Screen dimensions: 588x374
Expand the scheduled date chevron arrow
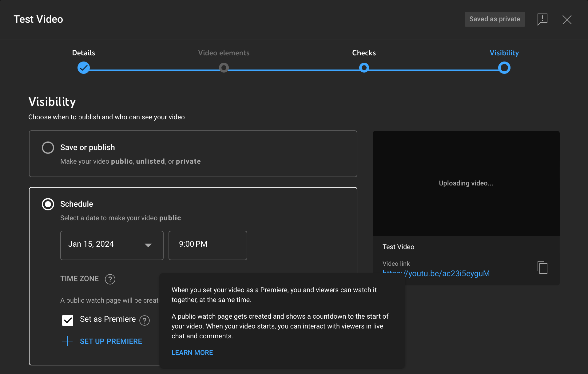[149, 245]
